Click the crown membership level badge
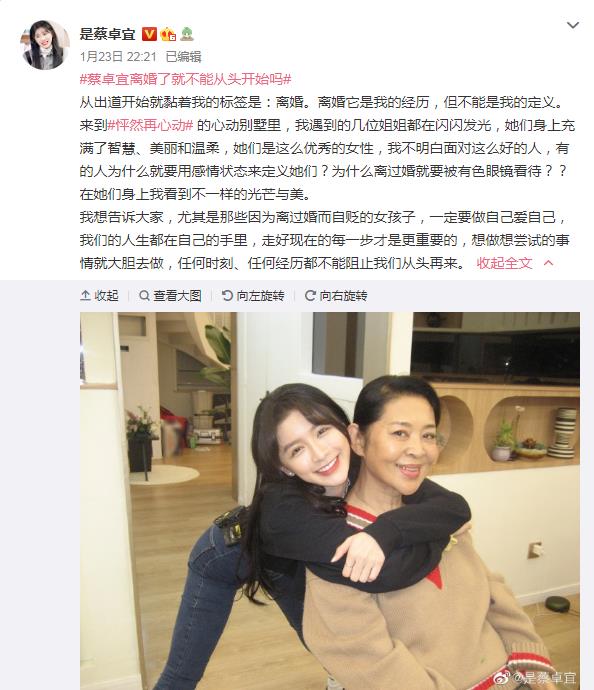 pyautogui.click(x=168, y=34)
